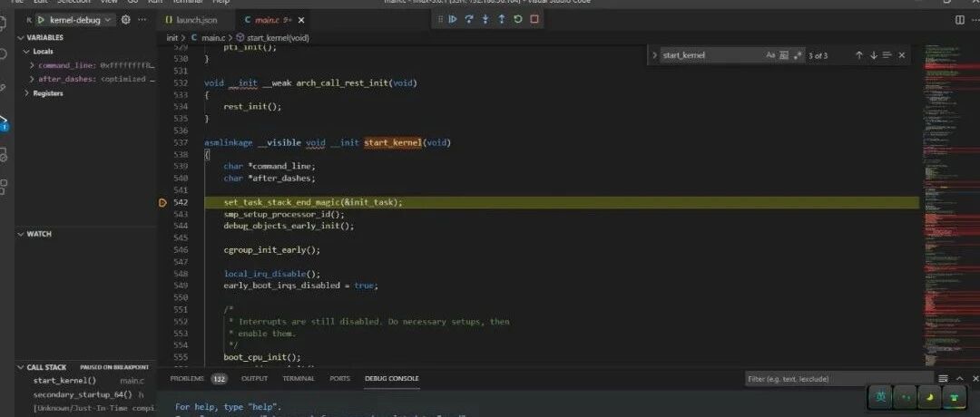Split the editor to the right

[960, 20]
